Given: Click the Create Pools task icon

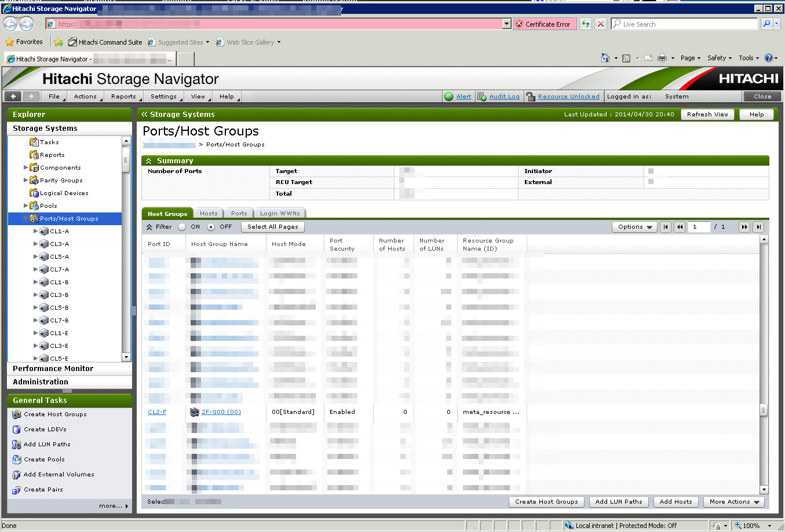Looking at the screenshot, I should pyautogui.click(x=17, y=460).
